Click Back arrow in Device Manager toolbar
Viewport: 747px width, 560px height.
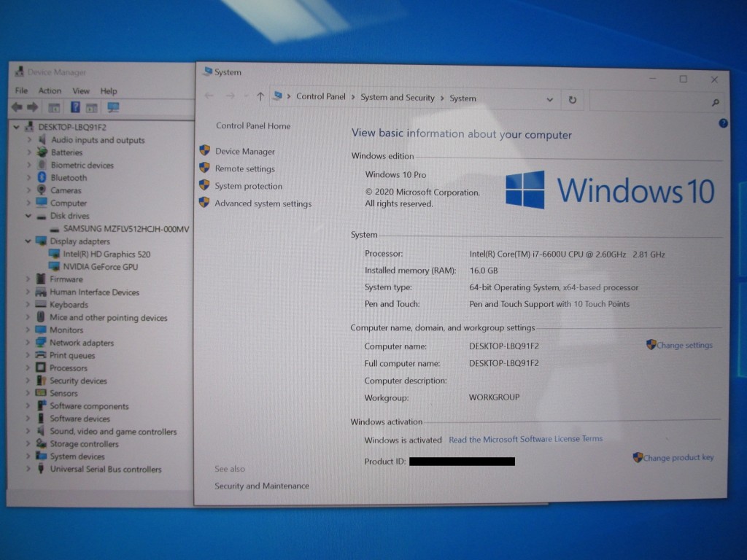(x=18, y=107)
